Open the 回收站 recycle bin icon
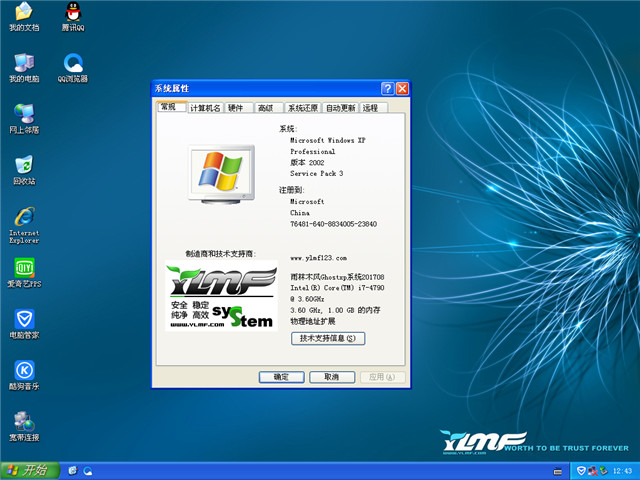 24,170
